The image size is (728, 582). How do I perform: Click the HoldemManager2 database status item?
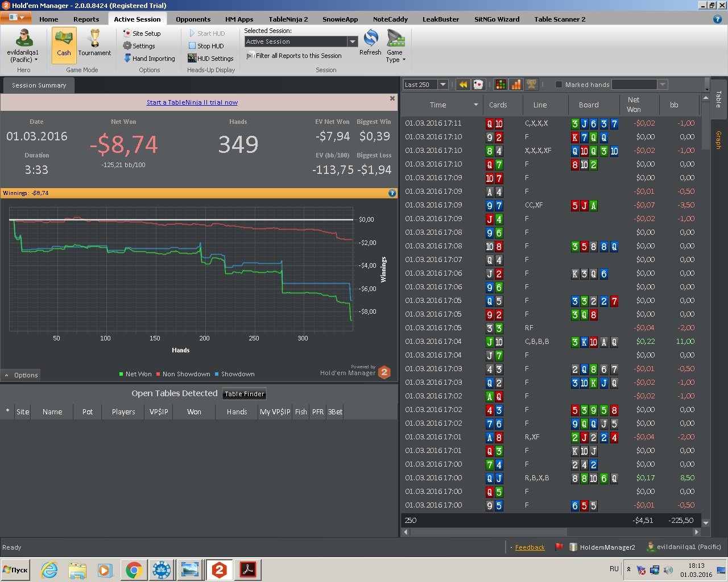pyautogui.click(x=602, y=547)
